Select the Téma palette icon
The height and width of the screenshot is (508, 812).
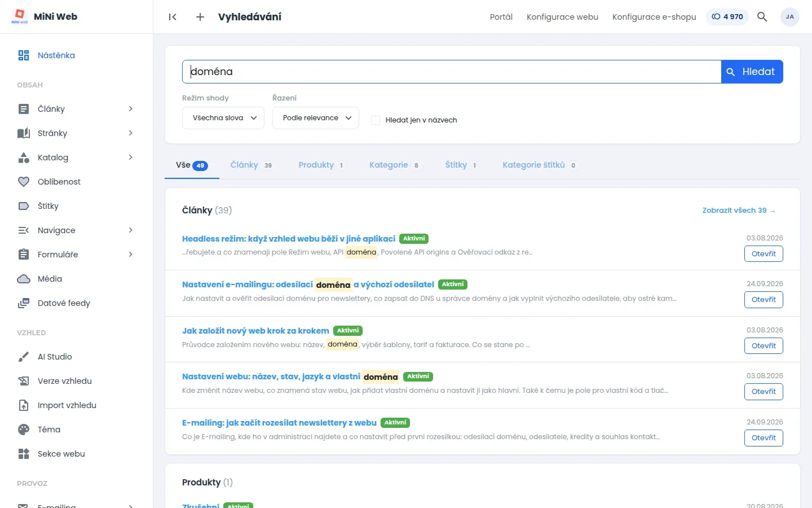pyautogui.click(x=24, y=430)
